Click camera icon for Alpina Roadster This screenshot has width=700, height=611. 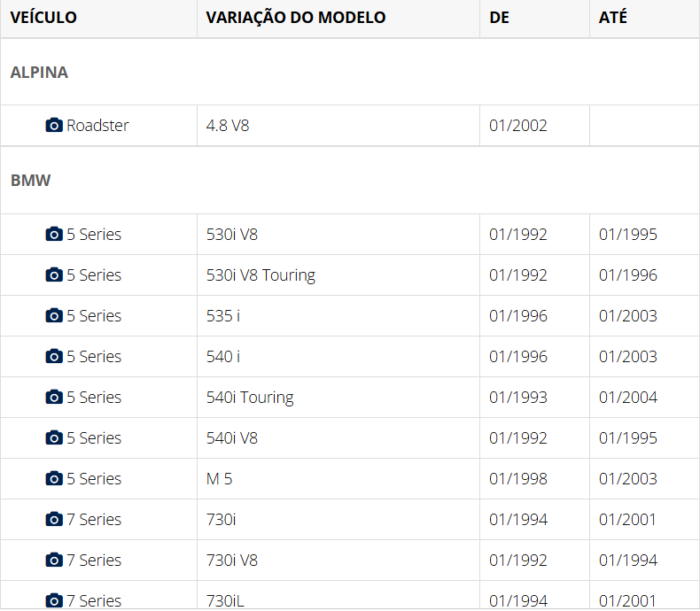point(54,126)
